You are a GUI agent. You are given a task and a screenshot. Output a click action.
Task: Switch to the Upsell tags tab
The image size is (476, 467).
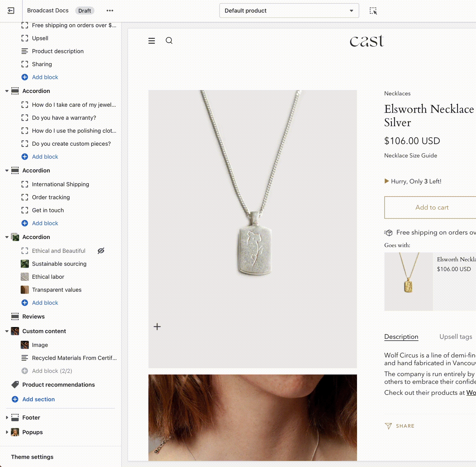pyautogui.click(x=455, y=337)
